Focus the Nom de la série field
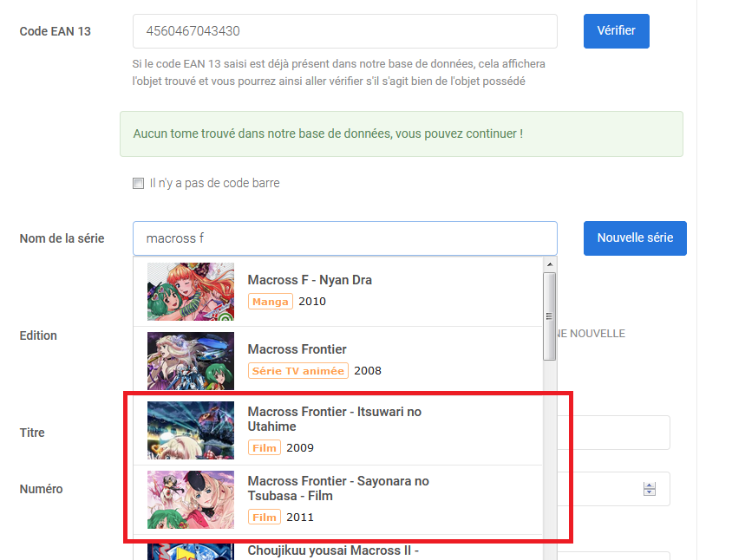The image size is (732, 560). 345,238
